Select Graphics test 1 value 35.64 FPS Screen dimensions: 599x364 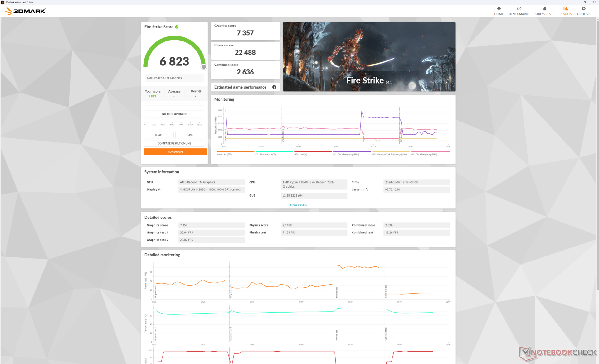click(x=212, y=232)
